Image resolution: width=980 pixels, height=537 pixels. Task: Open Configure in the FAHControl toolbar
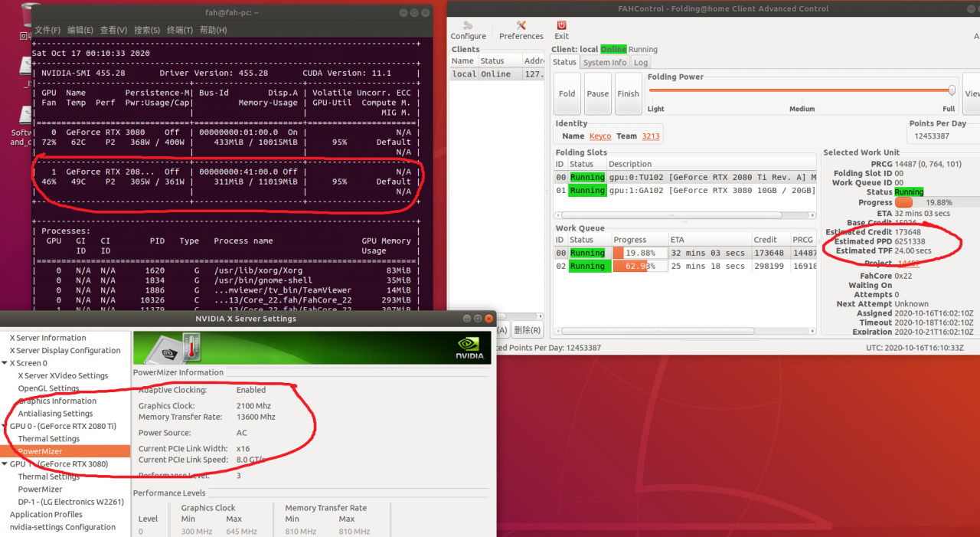click(468, 31)
